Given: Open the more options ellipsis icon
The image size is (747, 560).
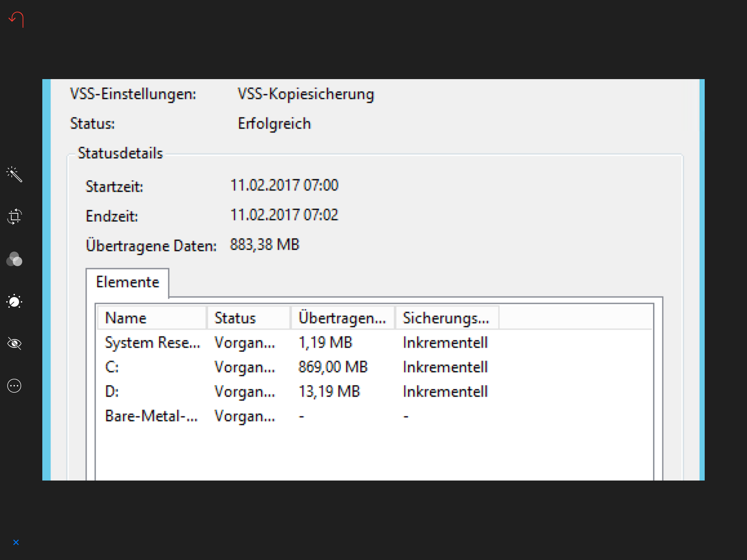Looking at the screenshot, I should 14,386.
